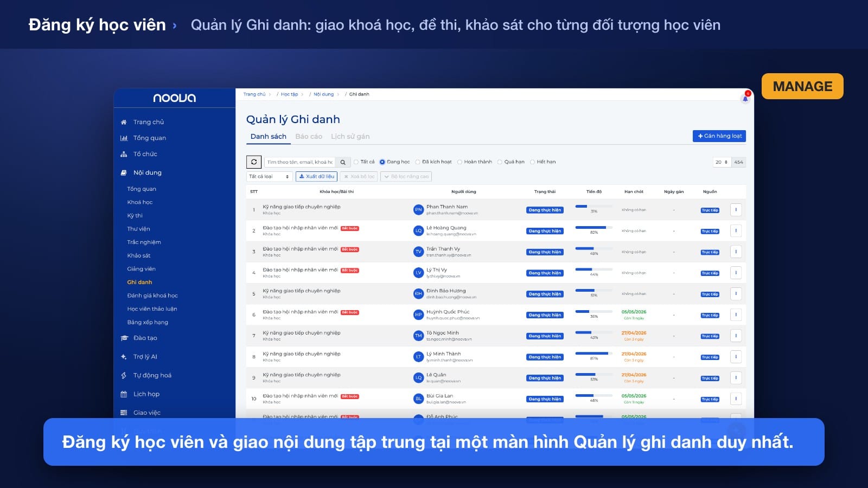Image resolution: width=868 pixels, height=488 pixels.
Task: Open row actions menu for Bùi Gia Lan
Action: [x=736, y=399]
